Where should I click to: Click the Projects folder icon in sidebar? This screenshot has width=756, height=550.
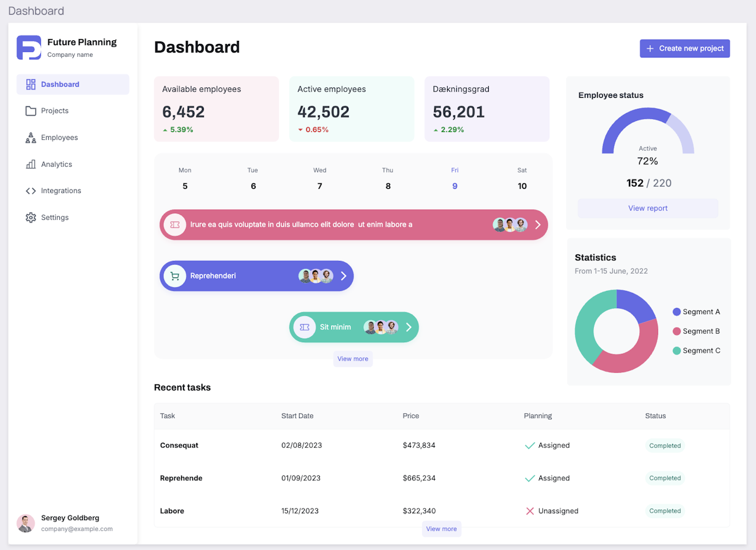31,111
